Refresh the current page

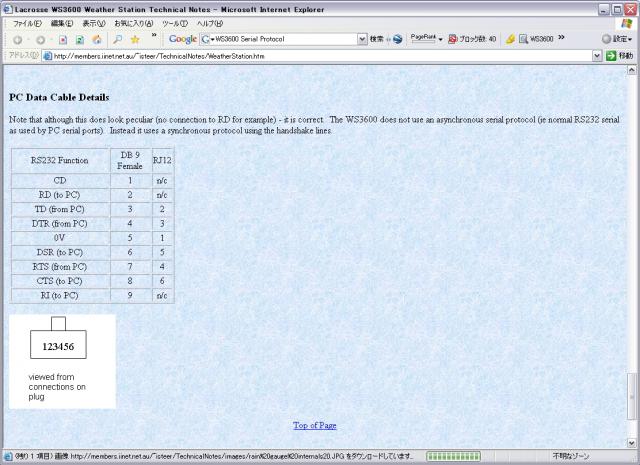click(x=80, y=40)
